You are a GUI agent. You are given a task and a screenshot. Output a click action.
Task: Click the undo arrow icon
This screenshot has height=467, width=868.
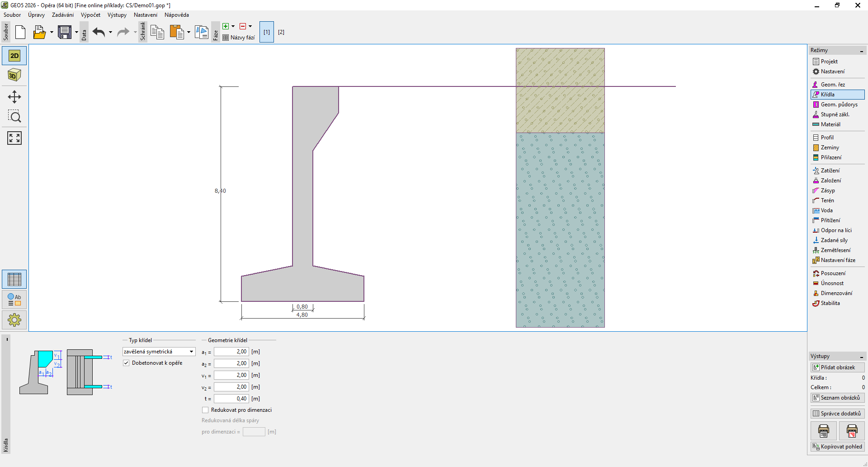(99, 32)
